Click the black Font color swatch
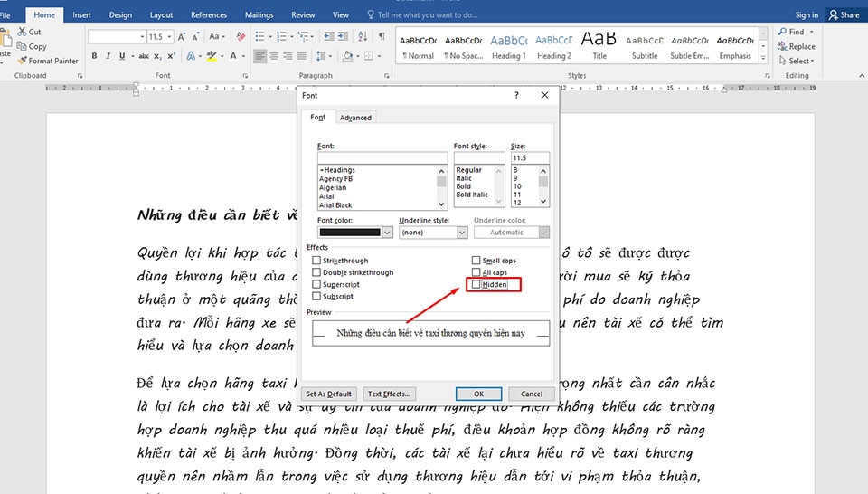Screen dimensions: 868x494 coord(349,233)
